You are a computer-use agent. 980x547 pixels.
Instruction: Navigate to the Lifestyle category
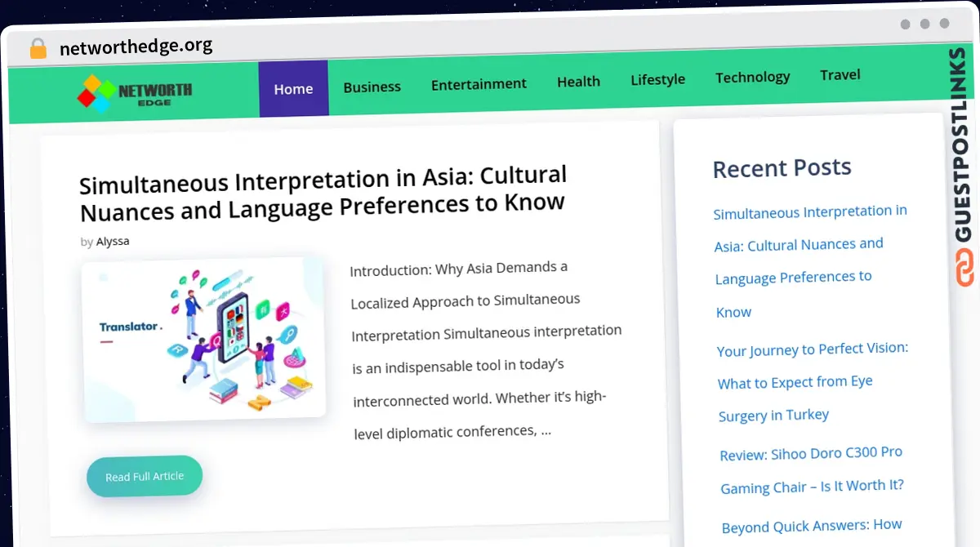click(657, 79)
